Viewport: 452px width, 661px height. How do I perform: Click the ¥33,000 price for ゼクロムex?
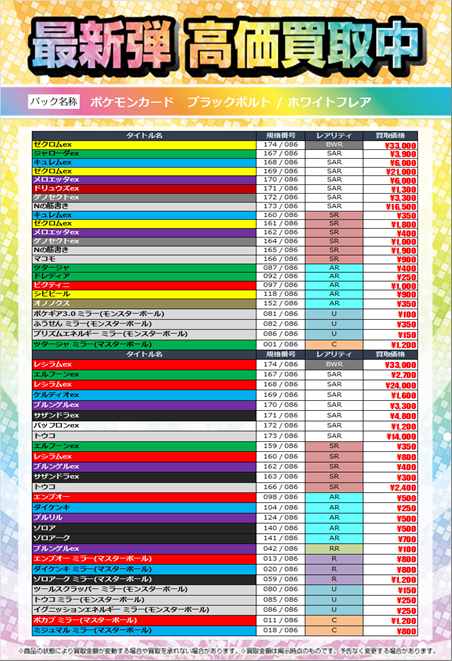[390, 145]
